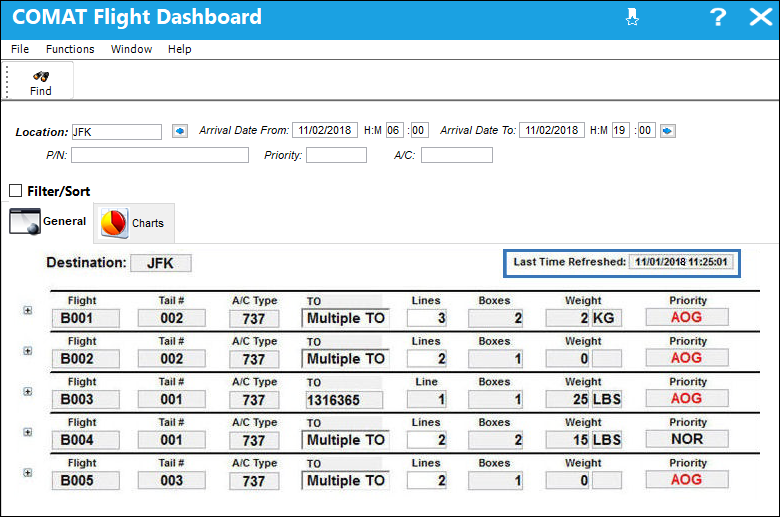Select flight number B004 cell

click(x=86, y=440)
